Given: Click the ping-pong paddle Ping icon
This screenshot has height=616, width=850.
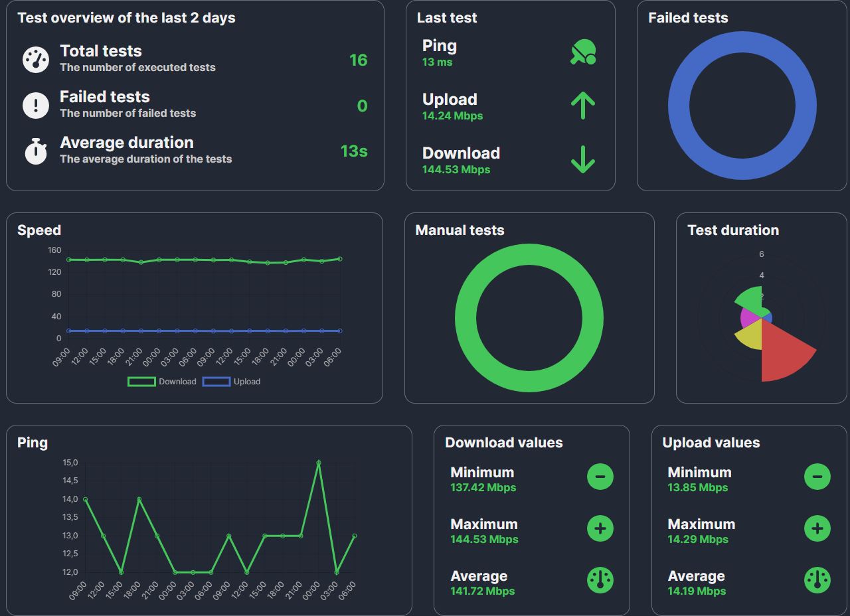Looking at the screenshot, I should (x=582, y=52).
